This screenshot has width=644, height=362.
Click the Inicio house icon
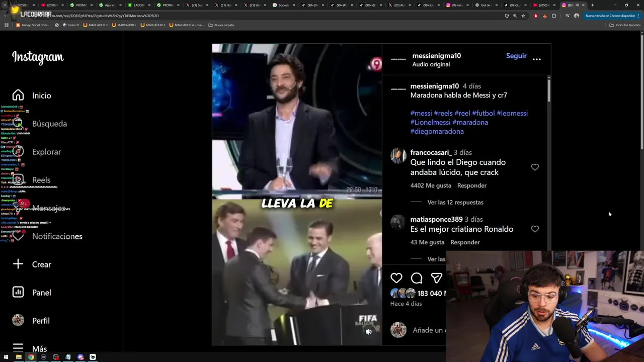point(18,95)
